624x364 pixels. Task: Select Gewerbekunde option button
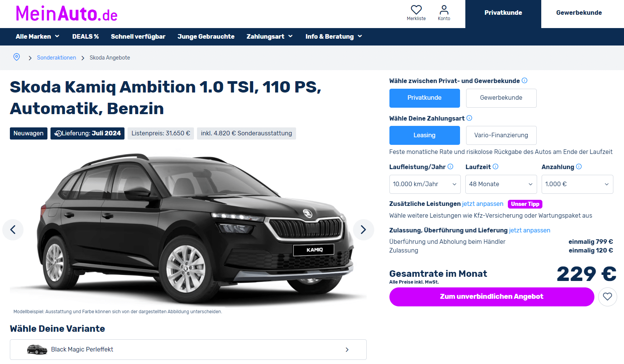501,98
